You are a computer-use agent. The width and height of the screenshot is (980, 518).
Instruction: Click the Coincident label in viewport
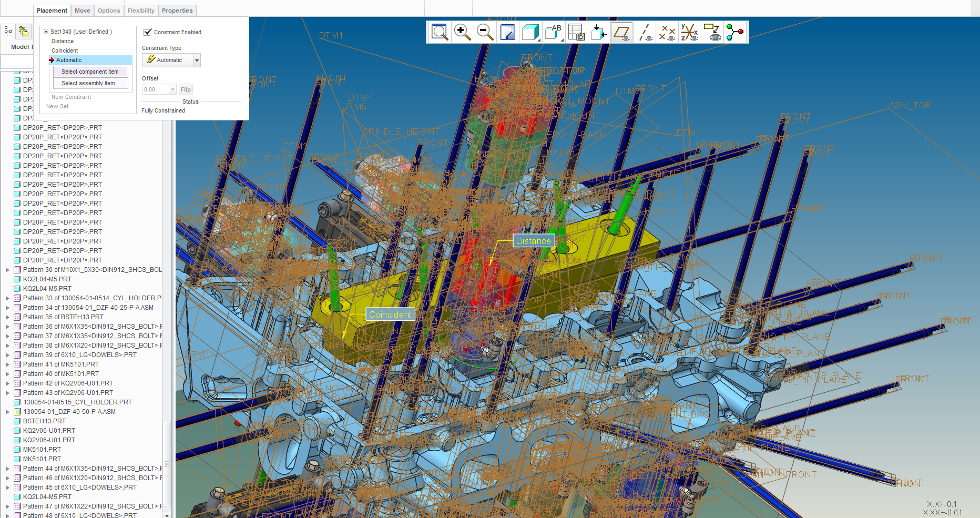pyautogui.click(x=390, y=314)
